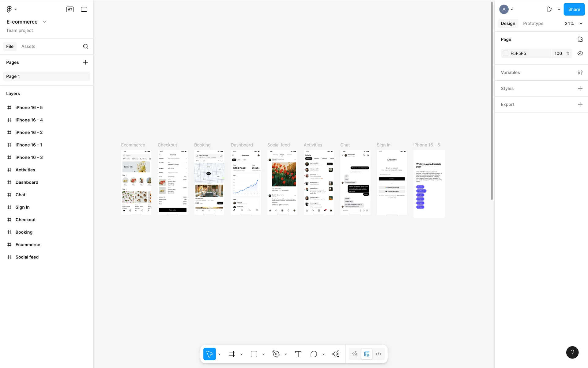Open the zoom level dropdown
This screenshot has height=368, width=588.
tap(581, 24)
